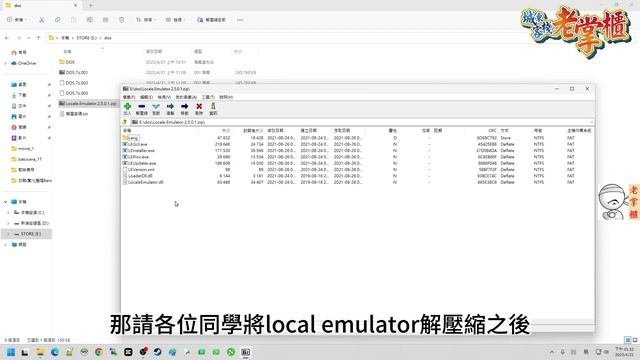This screenshot has width=640, height=360.
Task: Open the Favorites menu in 7-Zip
Action: pos(186,97)
